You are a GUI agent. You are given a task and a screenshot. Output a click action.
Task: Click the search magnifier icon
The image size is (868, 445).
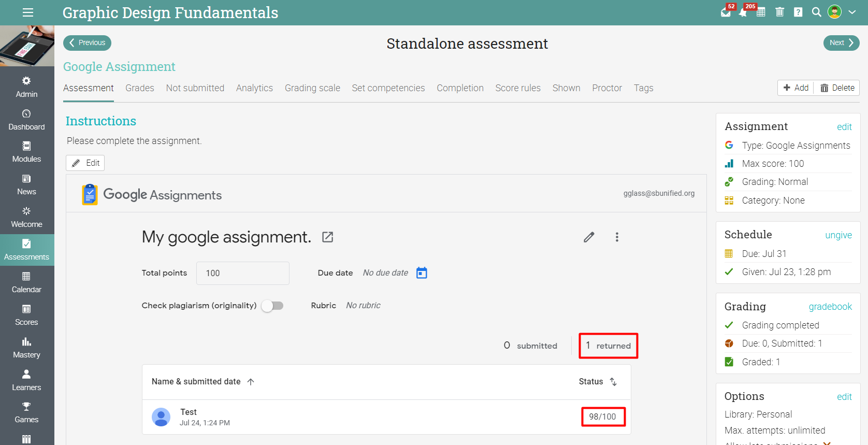coord(816,12)
